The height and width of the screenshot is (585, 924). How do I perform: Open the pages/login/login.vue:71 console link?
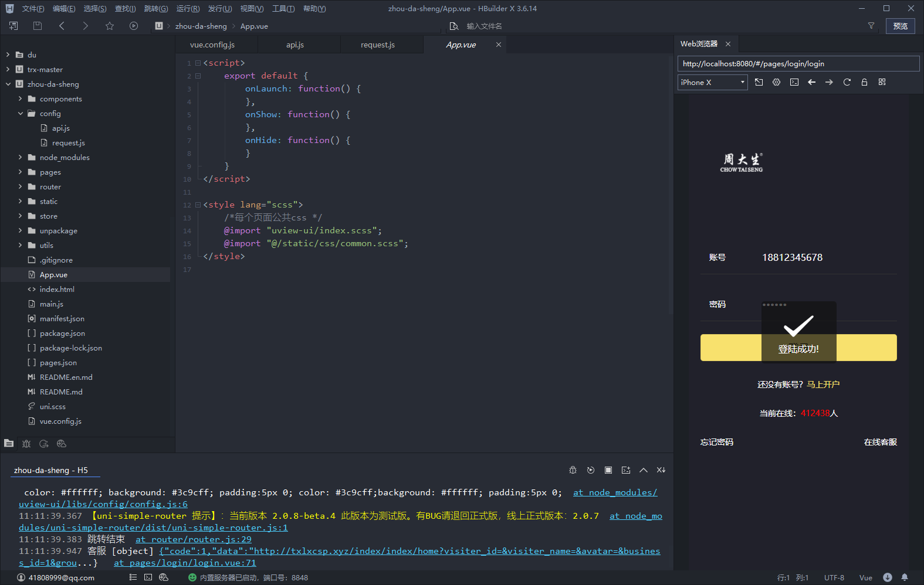tap(185, 563)
